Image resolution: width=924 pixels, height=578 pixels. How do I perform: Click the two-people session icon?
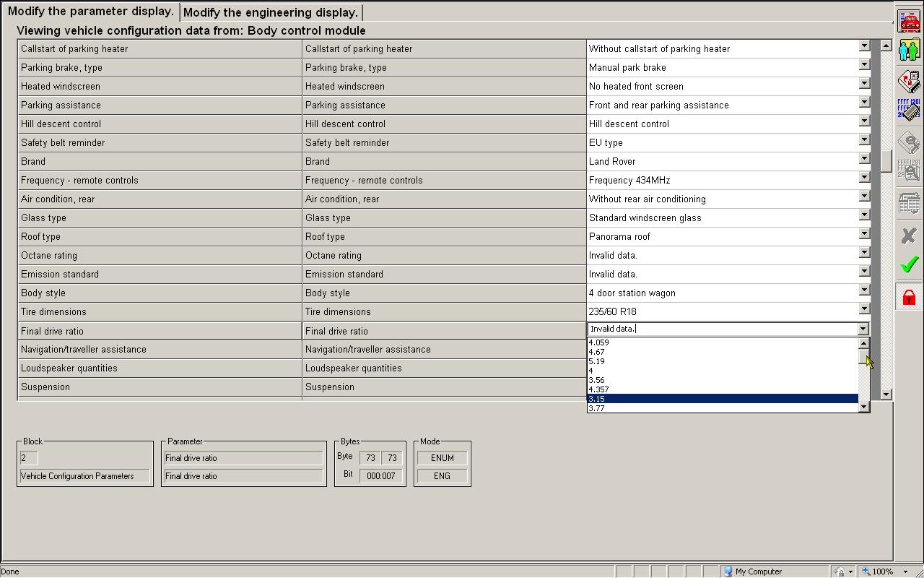click(x=909, y=50)
